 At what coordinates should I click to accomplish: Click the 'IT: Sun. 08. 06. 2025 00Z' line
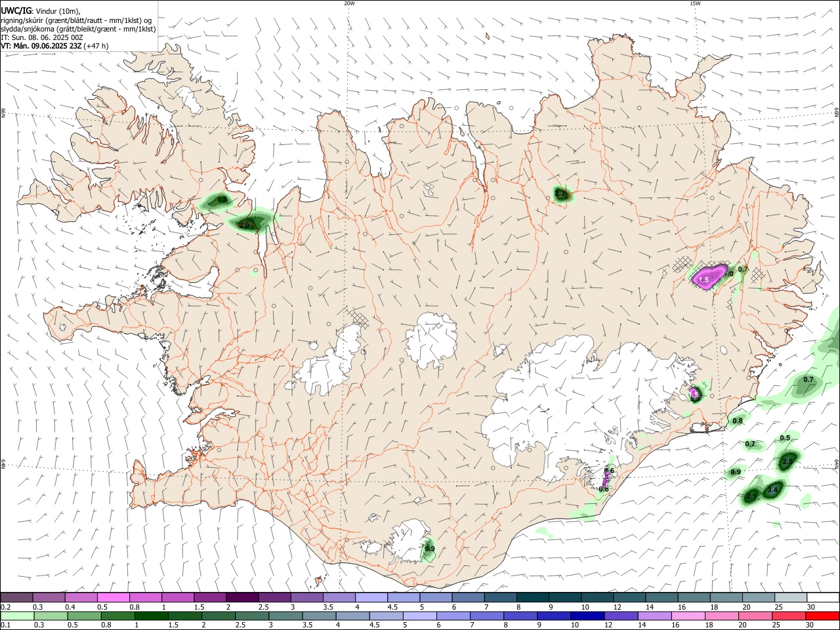(x=42, y=37)
